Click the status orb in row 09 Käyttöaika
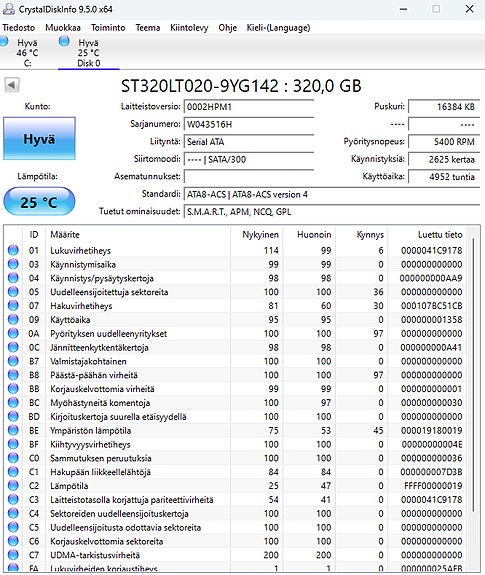Screen dimensions: 485x575 [13, 319]
